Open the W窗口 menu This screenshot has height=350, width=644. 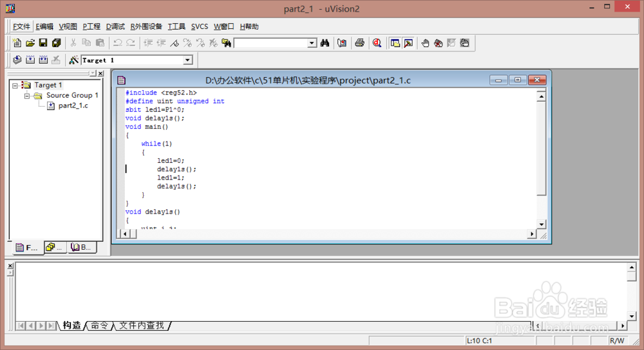224,26
